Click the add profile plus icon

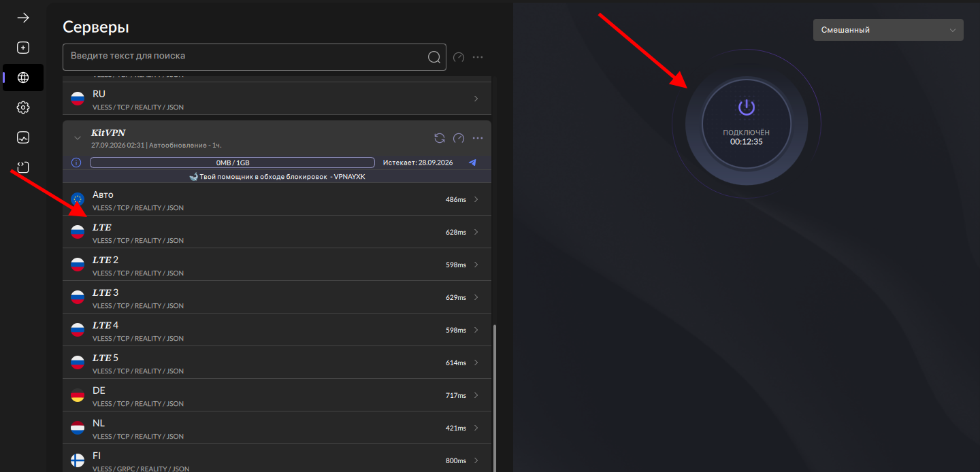click(x=23, y=48)
